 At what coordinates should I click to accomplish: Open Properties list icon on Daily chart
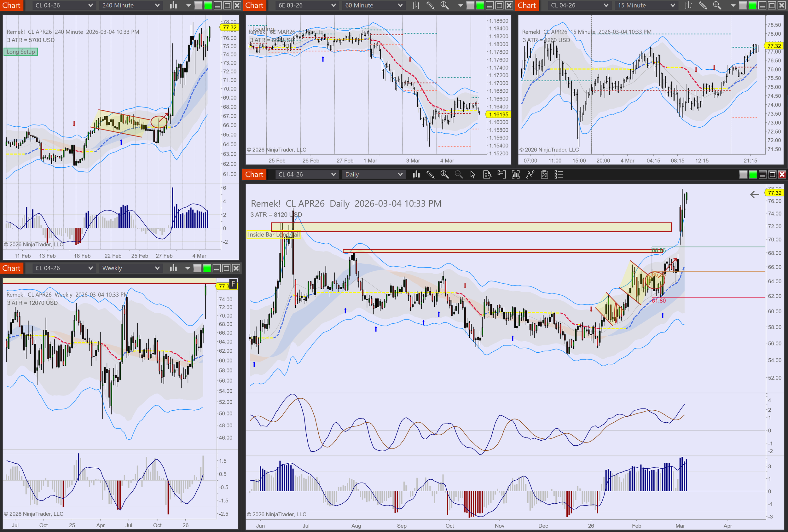pos(559,175)
